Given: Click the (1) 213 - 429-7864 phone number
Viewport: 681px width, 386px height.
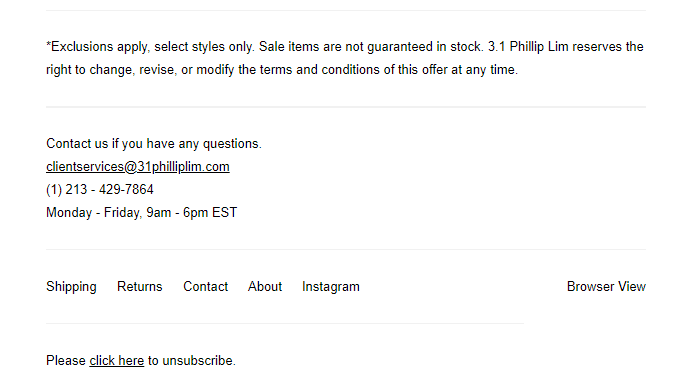Looking at the screenshot, I should [x=100, y=190].
